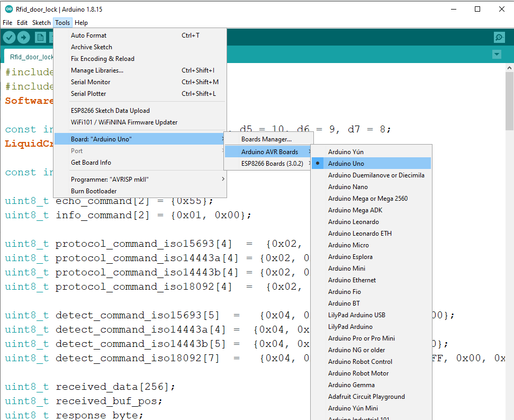Select the Arduino Uno radio option
The image size is (514, 420).
click(371, 163)
